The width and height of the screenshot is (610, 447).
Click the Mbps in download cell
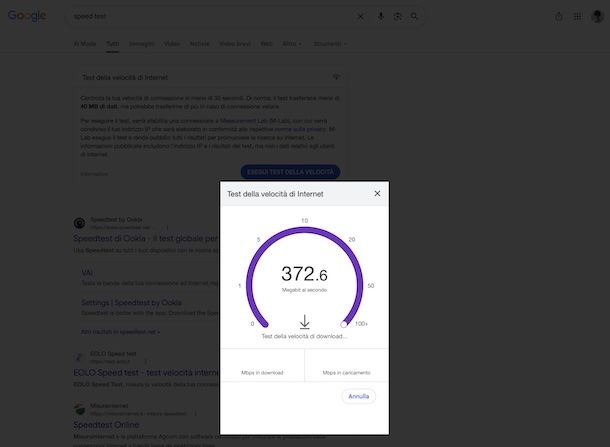pyautogui.click(x=262, y=365)
